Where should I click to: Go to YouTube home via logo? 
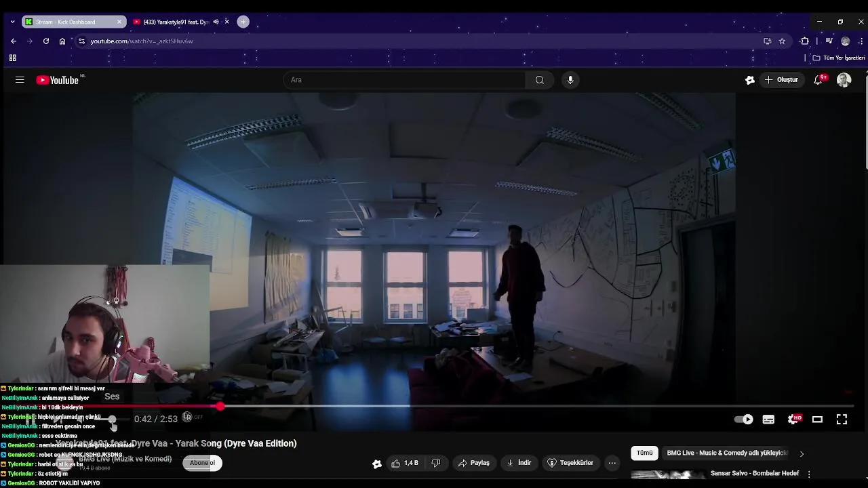(58, 80)
